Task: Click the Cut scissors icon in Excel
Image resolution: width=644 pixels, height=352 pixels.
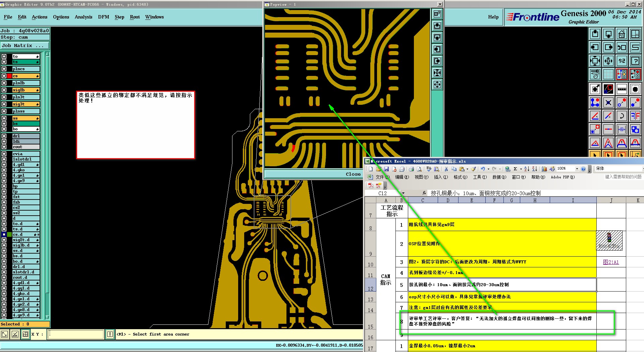Action: click(x=446, y=169)
